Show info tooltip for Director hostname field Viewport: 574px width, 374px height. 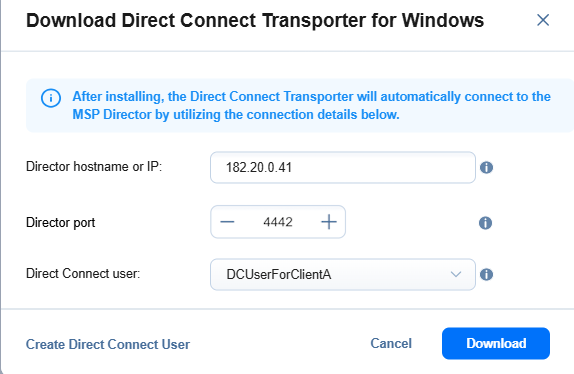point(486,168)
